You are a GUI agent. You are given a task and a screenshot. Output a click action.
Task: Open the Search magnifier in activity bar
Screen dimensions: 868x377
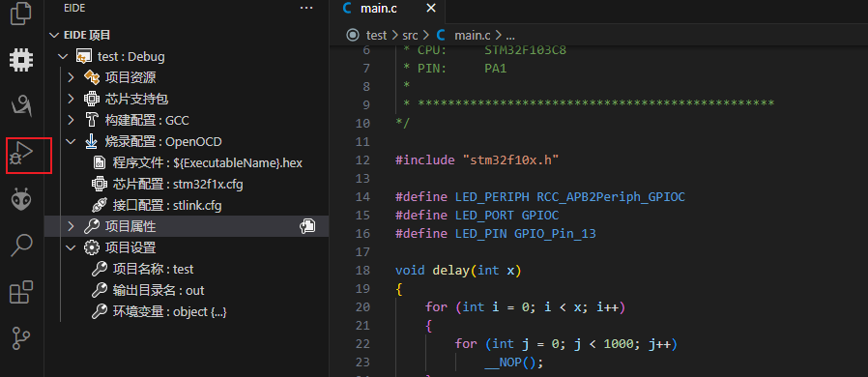pos(21,246)
